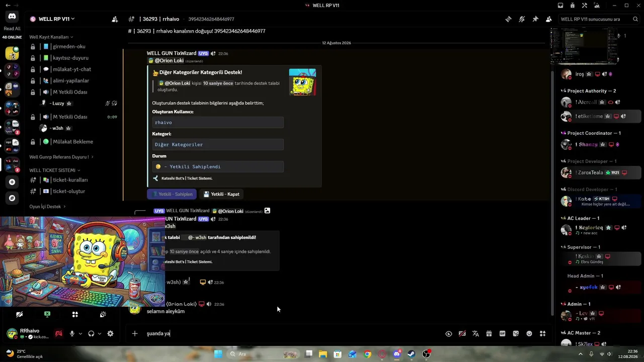Image resolution: width=644 pixels, height=362 pixels.
Task: Toggle channel notification mute bell in header
Action: (x=522, y=19)
